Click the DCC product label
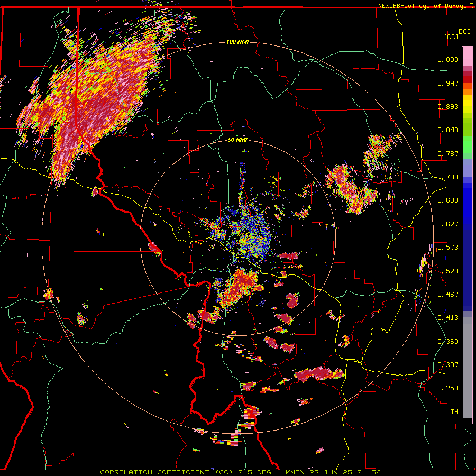 464,32
